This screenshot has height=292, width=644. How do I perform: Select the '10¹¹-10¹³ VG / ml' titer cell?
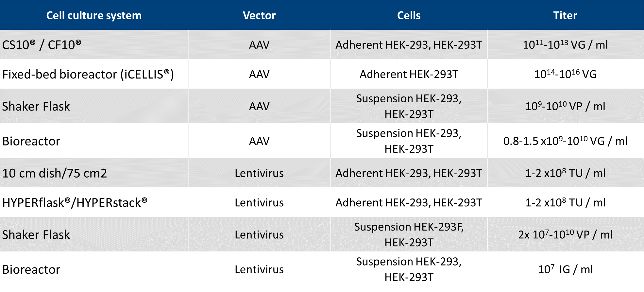(x=565, y=45)
